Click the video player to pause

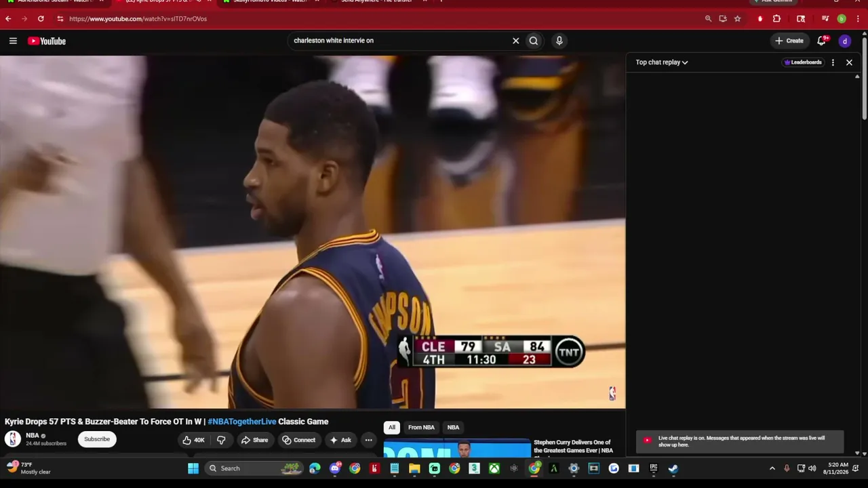[313, 232]
